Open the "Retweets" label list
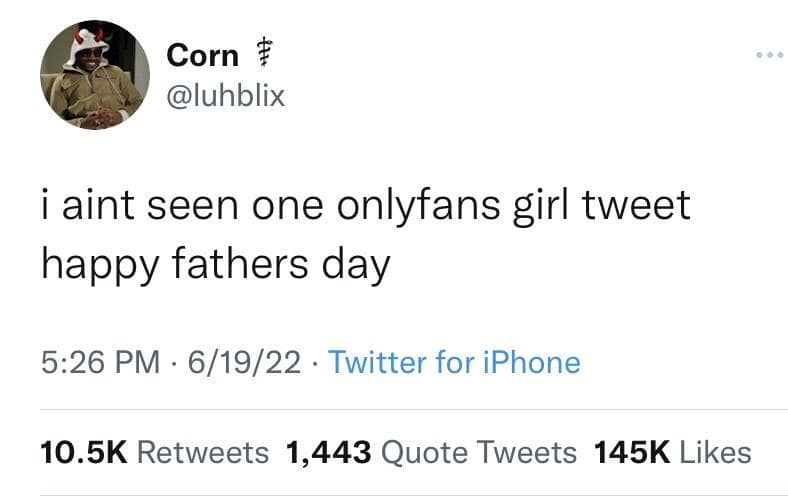This screenshot has width=788, height=498. [202, 452]
